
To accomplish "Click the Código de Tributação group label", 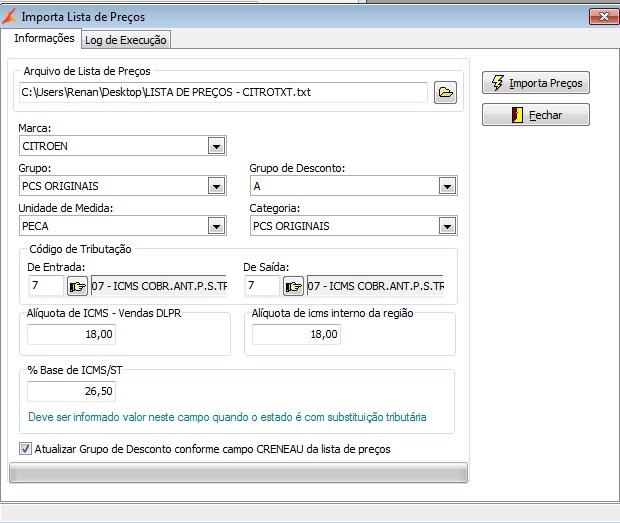I will (x=80, y=249).
